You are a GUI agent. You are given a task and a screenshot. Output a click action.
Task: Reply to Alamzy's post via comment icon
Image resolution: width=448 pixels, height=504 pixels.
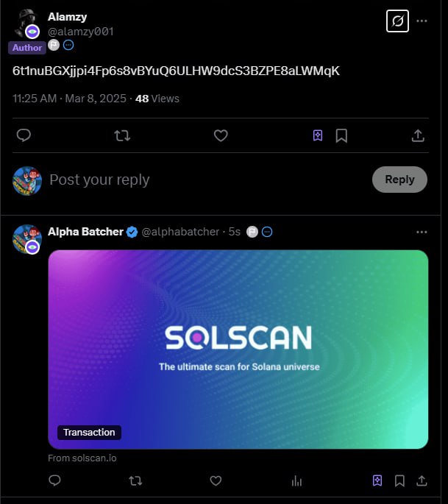point(24,135)
